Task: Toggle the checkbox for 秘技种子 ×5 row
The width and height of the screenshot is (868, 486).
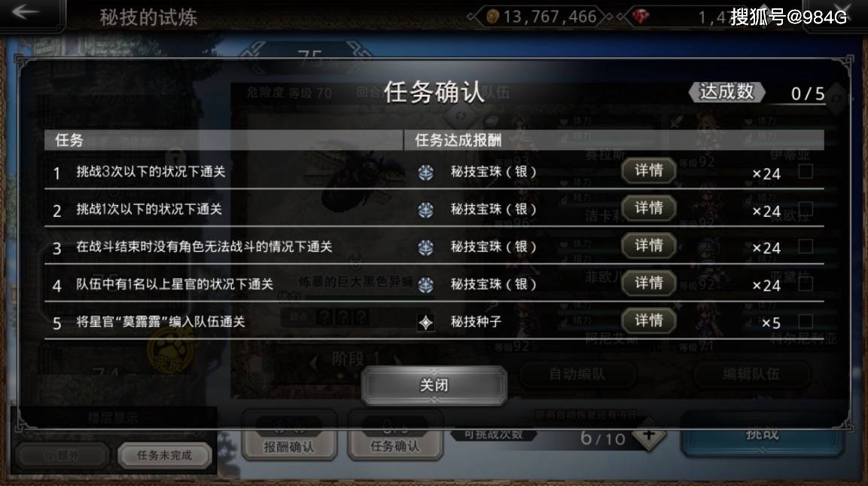Action: click(x=806, y=321)
